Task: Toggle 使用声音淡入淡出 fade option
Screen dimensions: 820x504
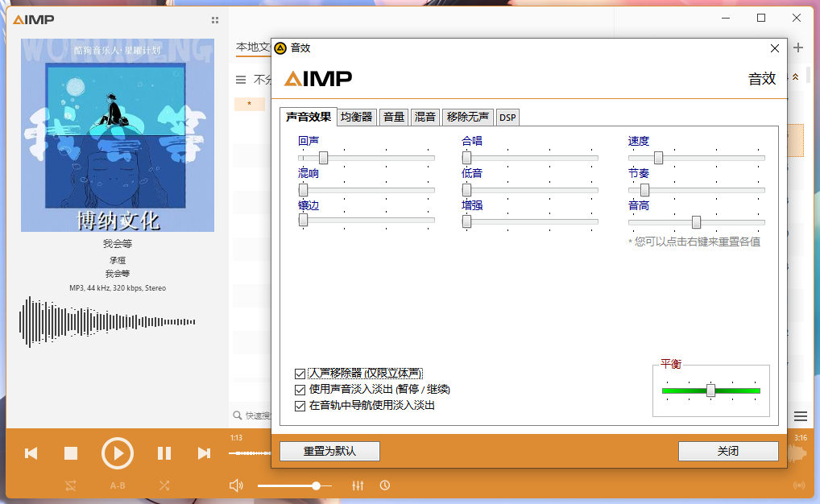Action: pos(300,389)
